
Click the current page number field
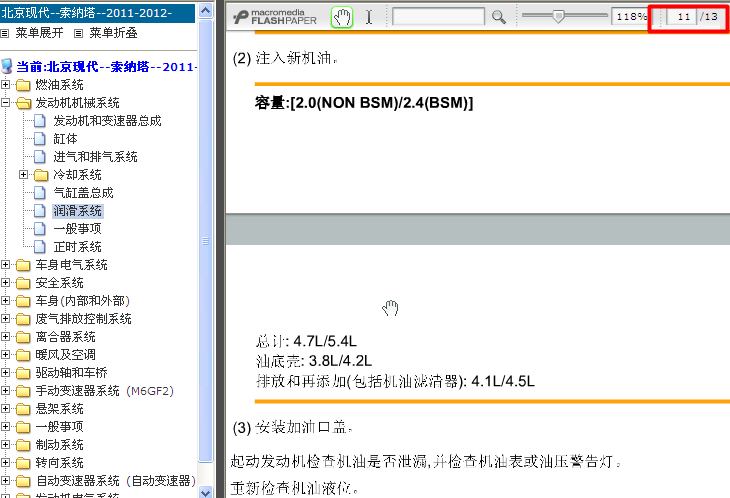point(682,17)
